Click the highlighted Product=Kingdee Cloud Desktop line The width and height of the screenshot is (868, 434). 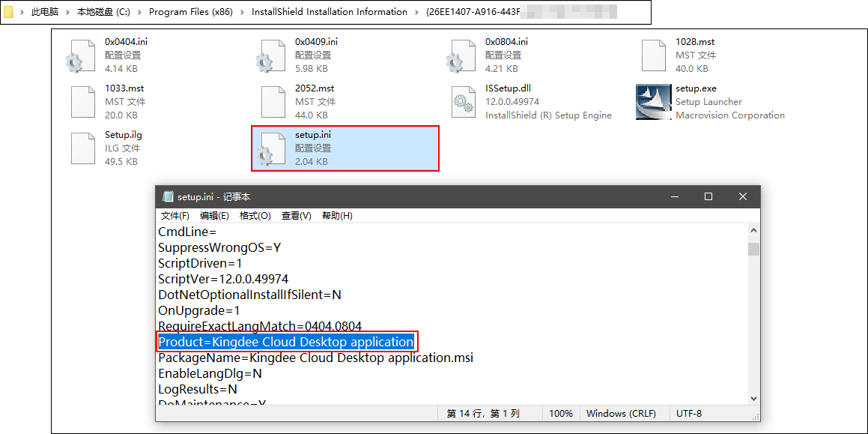click(x=286, y=342)
